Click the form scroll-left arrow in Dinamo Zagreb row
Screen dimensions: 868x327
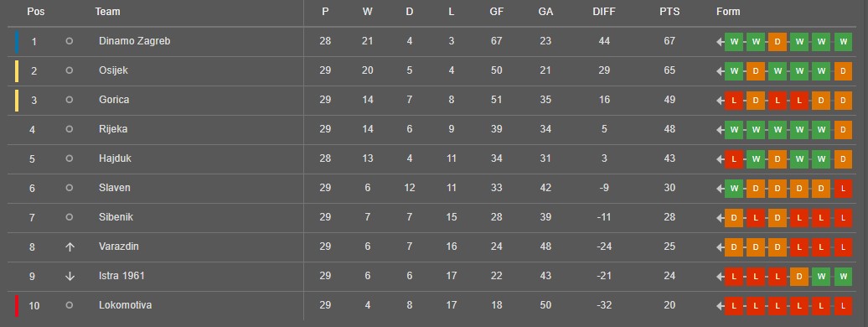click(721, 42)
